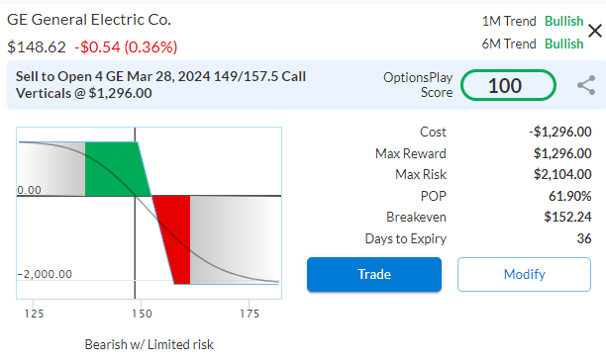Click the Days to Expiry value 36

[x=584, y=238]
